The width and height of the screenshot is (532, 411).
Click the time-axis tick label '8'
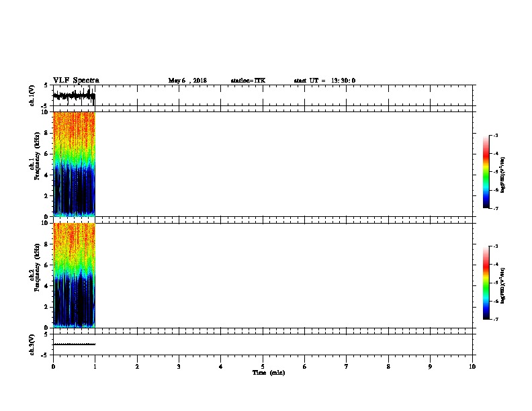(388, 366)
